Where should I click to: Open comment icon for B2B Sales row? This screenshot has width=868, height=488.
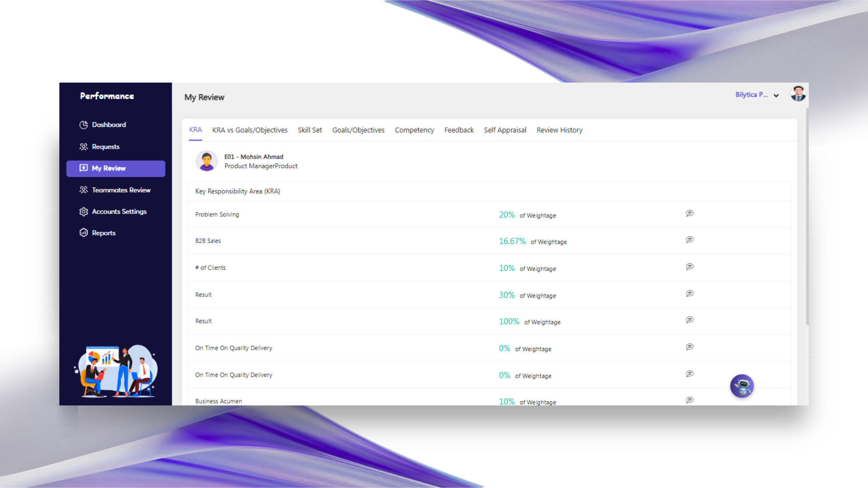pyautogui.click(x=689, y=240)
